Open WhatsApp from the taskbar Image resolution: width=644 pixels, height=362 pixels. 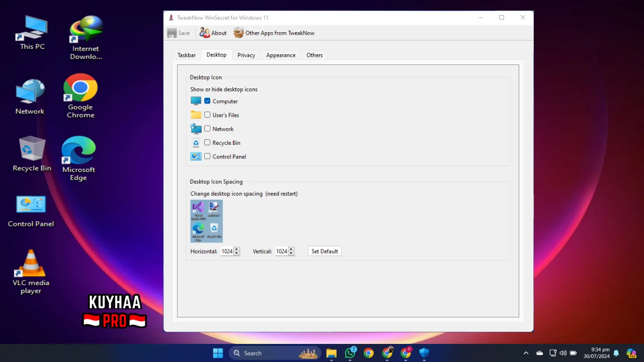pyautogui.click(x=350, y=353)
